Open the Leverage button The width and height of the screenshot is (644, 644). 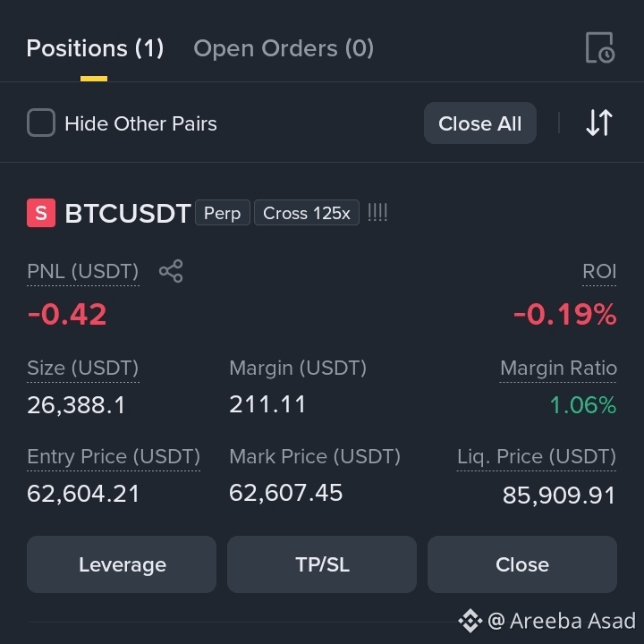tap(122, 564)
